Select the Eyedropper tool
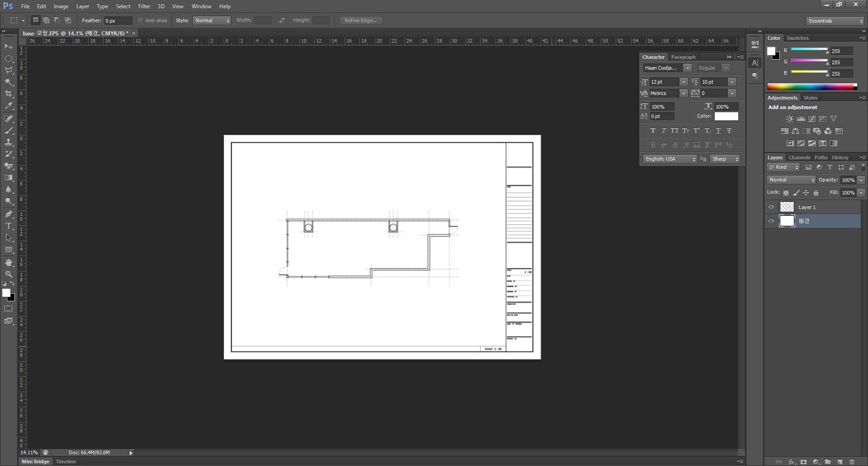The image size is (868, 466). 9,106
